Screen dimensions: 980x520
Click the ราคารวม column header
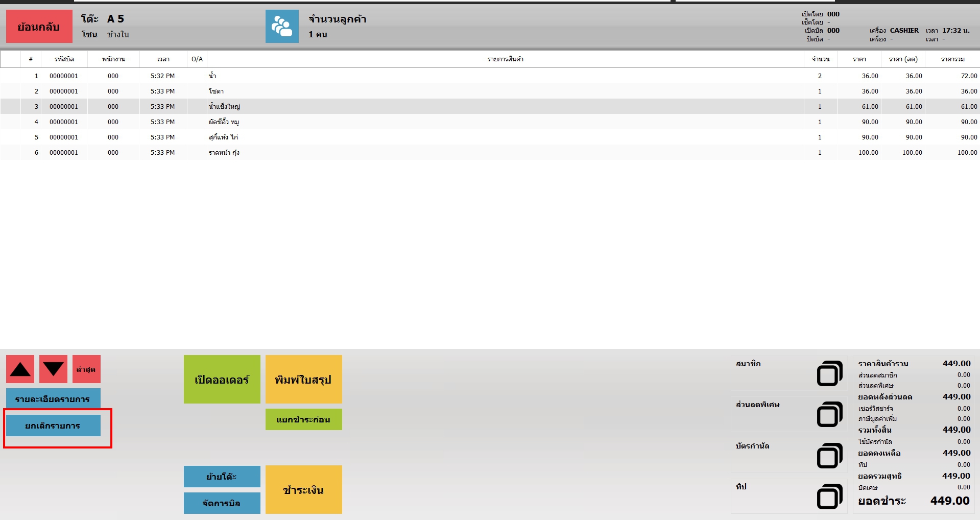point(953,59)
